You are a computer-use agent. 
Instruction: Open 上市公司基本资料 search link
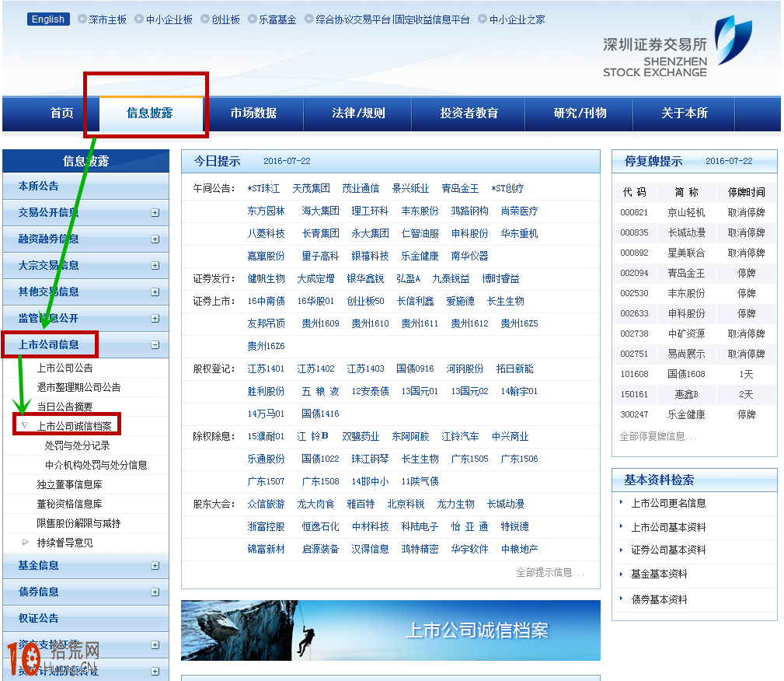click(x=668, y=527)
